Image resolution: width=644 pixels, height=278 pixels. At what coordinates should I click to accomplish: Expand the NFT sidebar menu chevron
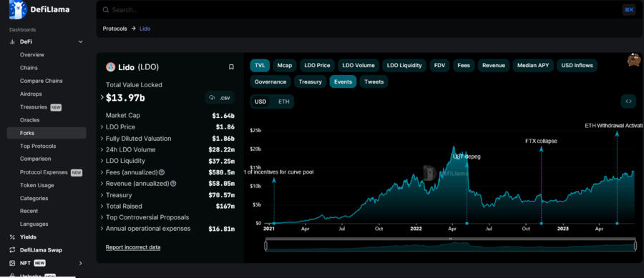(80, 263)
